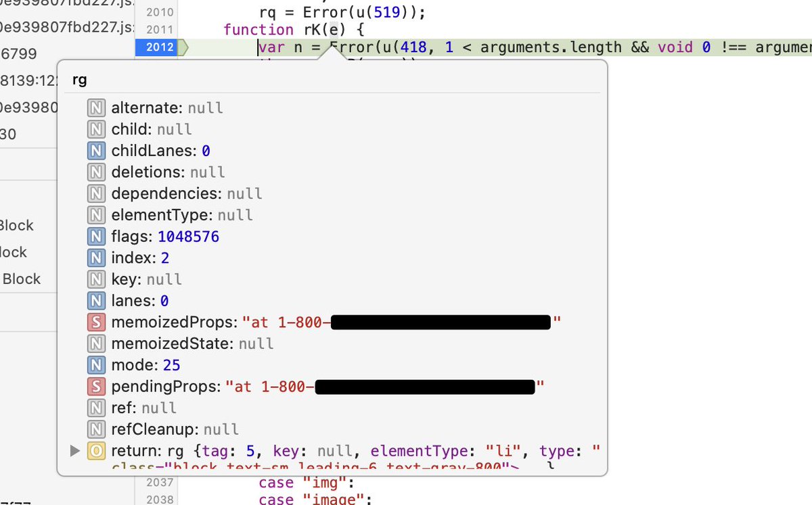The image size is (812, 505).
Task: Click the number icon beside flags
Action: (97, 237)
